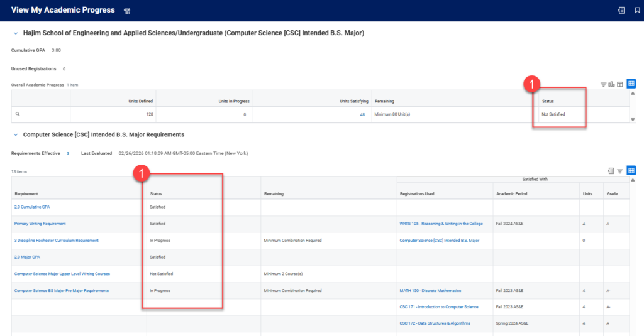Open MATH 150 - Discrete Mathematics link
Viewport: 644px width, 336px height.
(x=430, y=290)
